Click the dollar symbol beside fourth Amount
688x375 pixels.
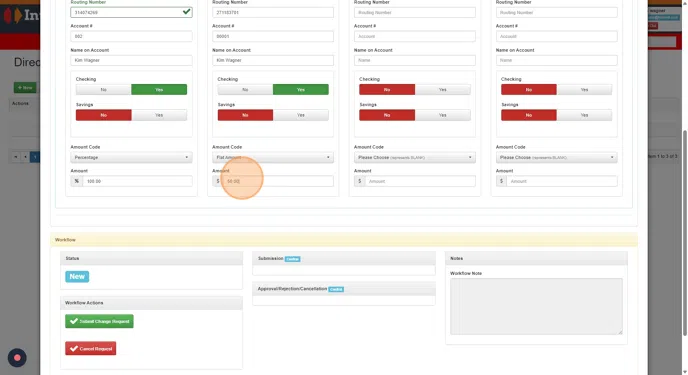(502, 181)
